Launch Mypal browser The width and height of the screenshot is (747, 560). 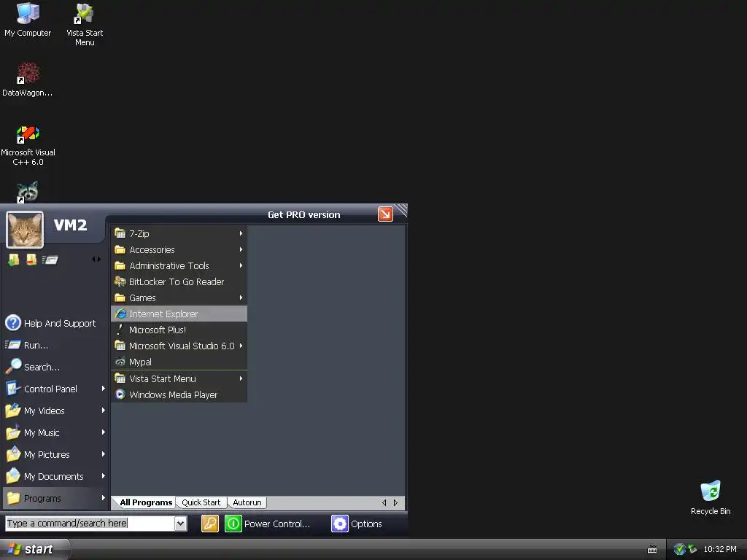click(179, 362)
